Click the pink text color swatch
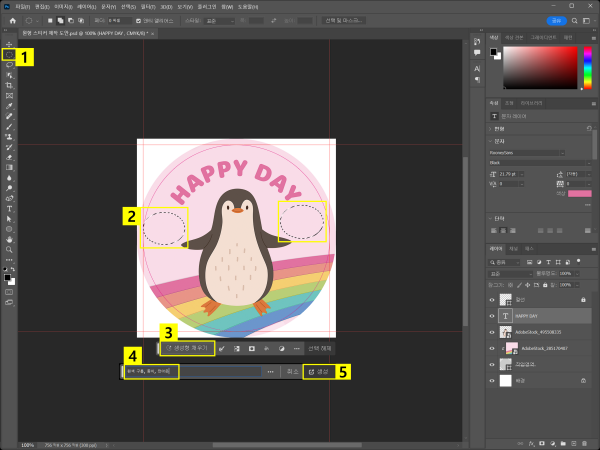600x450 pixels. pyautogui.click(x=579, y=193)
